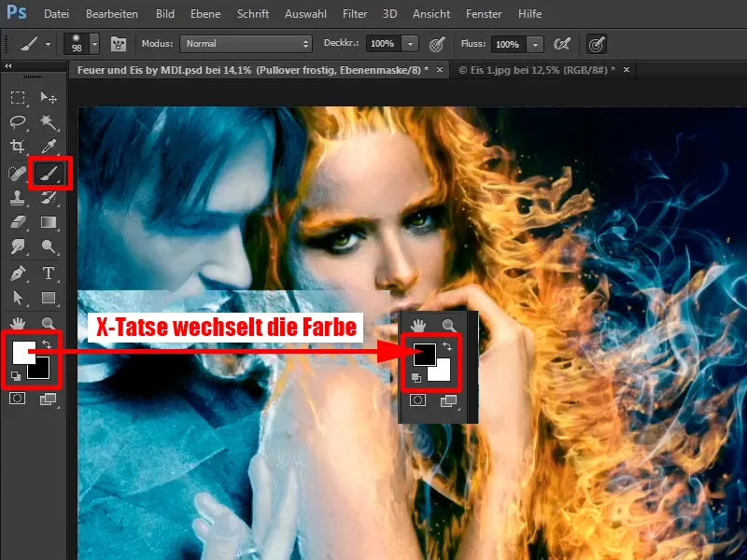Open the 3D menu
The height and width of the screenshot is (560, 747).
[389, 14]
